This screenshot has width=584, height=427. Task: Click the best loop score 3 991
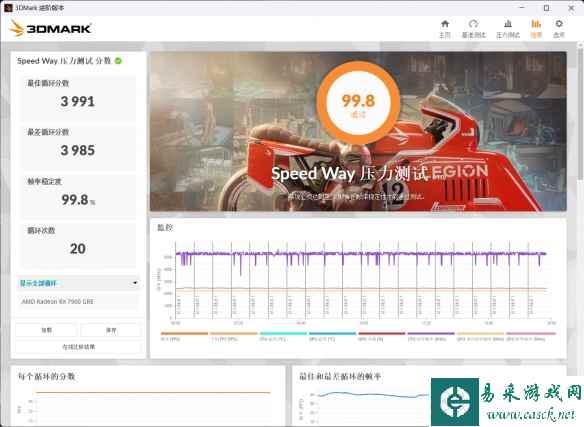tap(77, 101)
